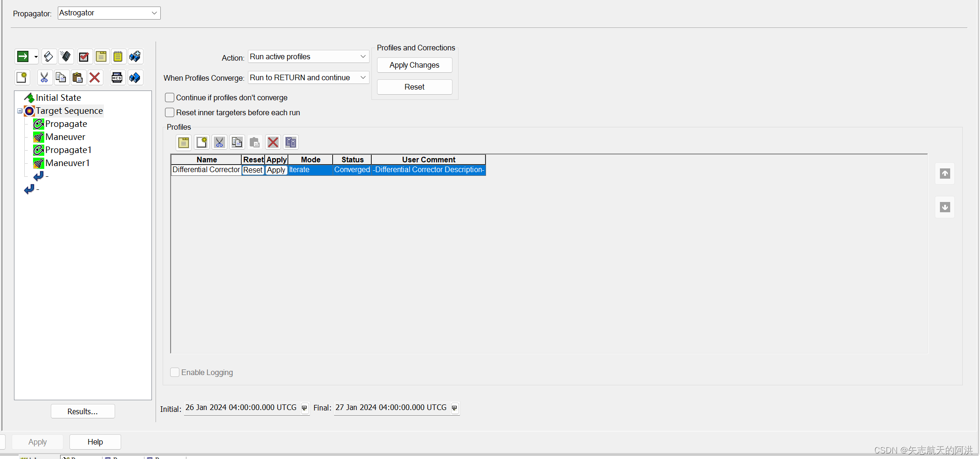
Task: Click the Apply Changes button
Action: (x=414, y=65)
